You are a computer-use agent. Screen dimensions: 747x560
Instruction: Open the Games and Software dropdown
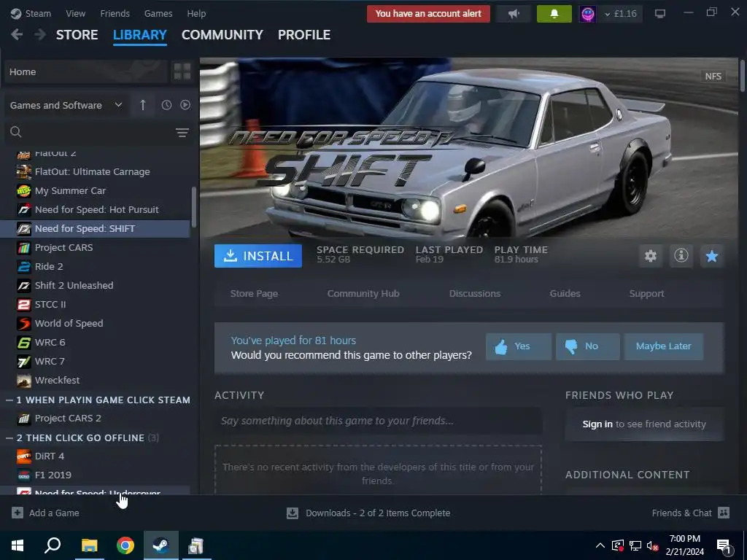tap(66, 105)
